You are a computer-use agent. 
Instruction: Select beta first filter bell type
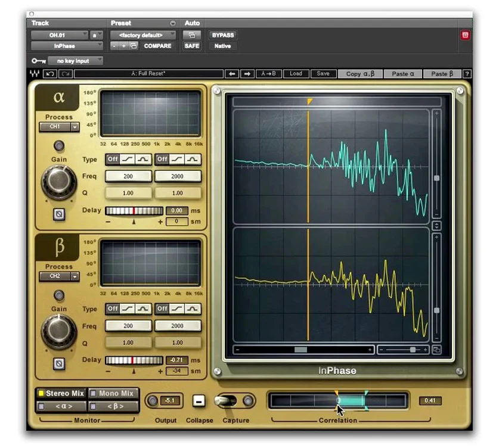click(x=143, y=309)
